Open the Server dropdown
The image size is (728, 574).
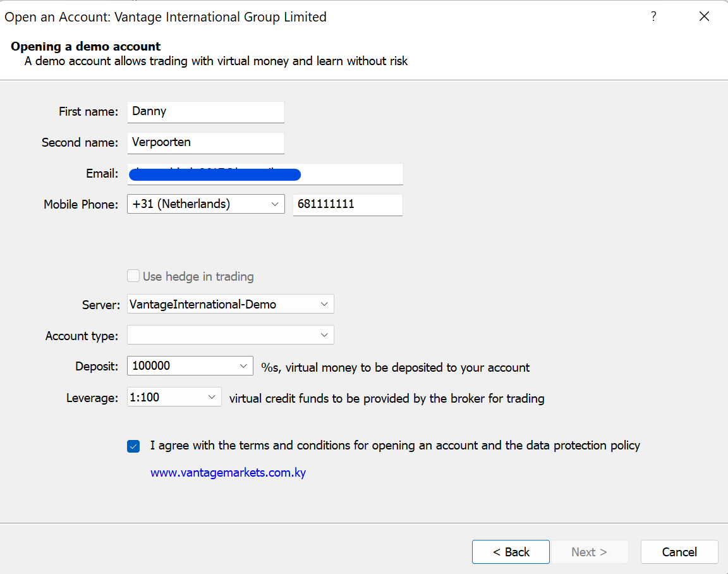click(324, 303)
